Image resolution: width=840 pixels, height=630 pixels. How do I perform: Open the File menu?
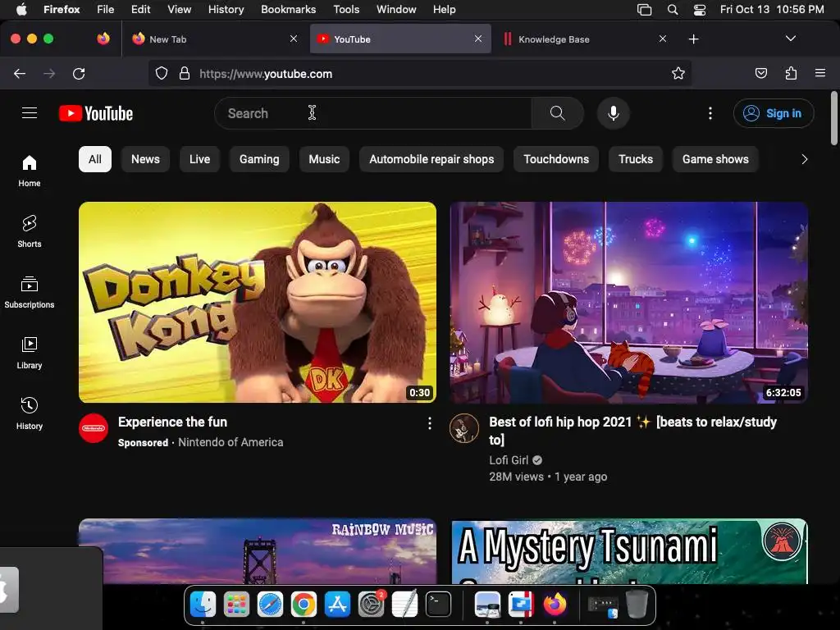coord(105,10)
